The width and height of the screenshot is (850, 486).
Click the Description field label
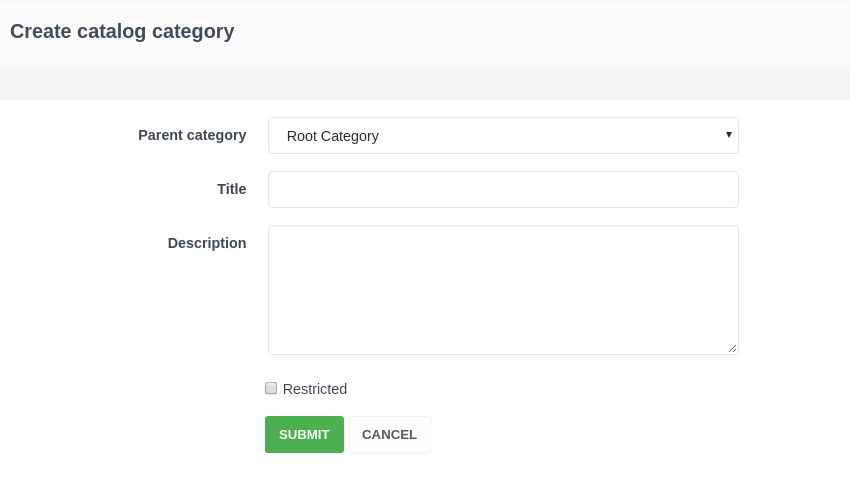click(207, 243)
